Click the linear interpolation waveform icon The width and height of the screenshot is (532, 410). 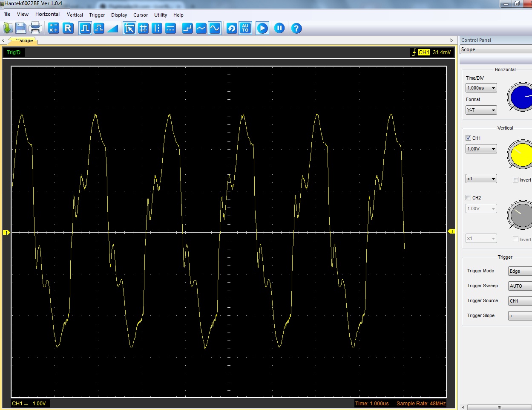pyautogui.click(x=201, y=28)
